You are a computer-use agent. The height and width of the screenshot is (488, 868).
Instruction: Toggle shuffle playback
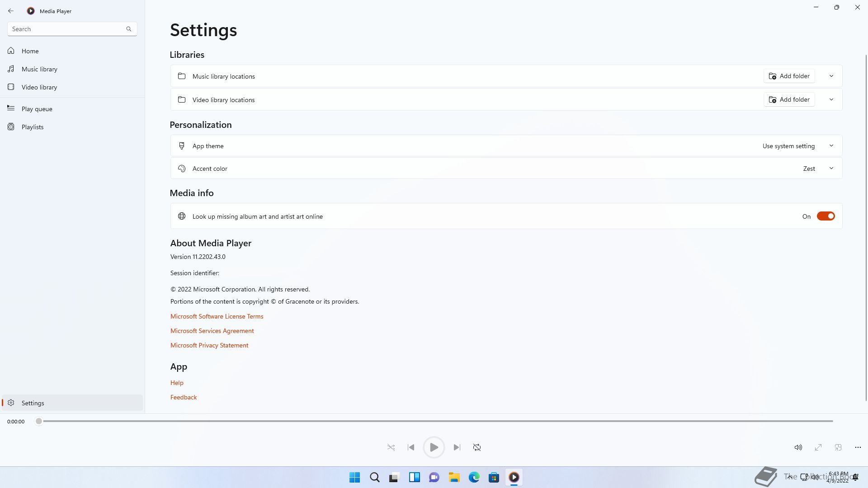tap(391, 447)
